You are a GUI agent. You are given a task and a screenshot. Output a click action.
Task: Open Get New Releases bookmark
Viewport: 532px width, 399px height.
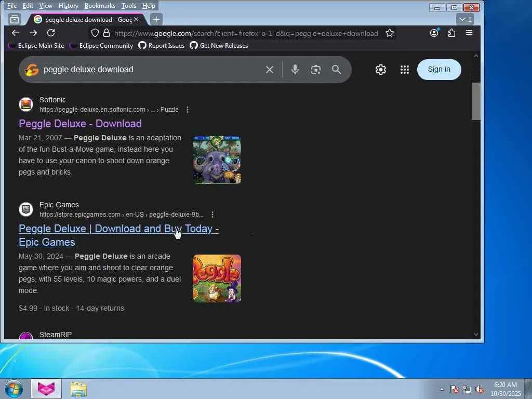[x=219, y=46]
